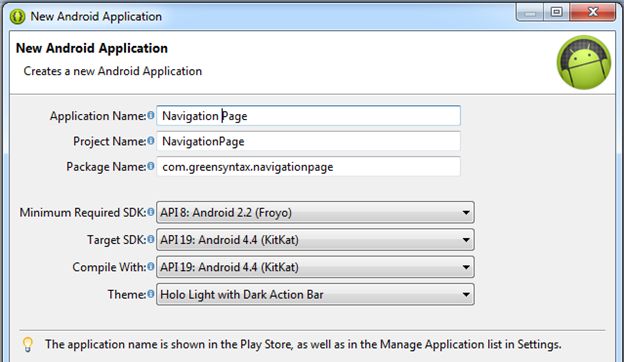Click the 'Theme:' label
Viewport: 624px width, 362px height.
pyautogui.click(x=127, y=294)
